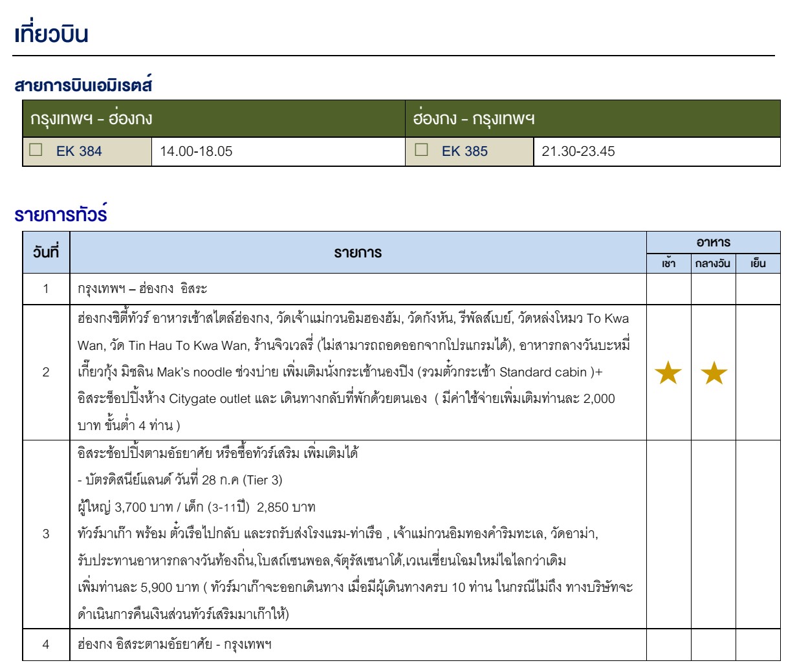Click the กรุงเทพฯ - ฮ่องกง route header
Screen dimensions: 797x672
click(91, 119)
